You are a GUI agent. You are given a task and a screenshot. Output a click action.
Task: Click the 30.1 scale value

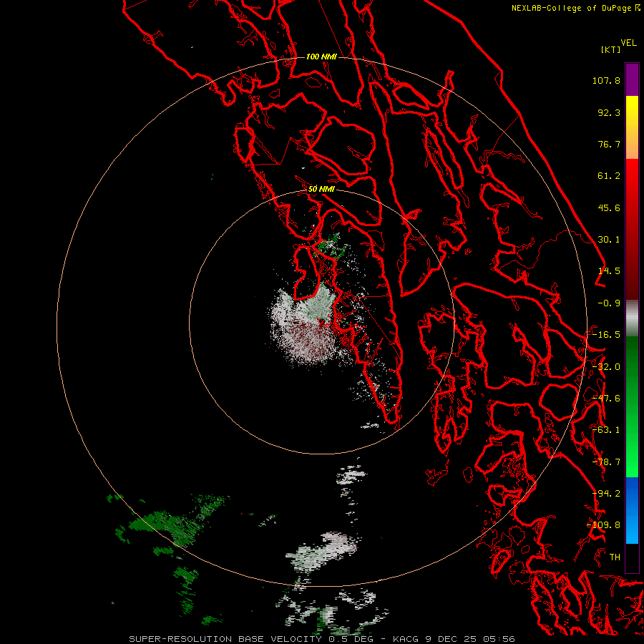pyautogui.click(x=609, y=240)
